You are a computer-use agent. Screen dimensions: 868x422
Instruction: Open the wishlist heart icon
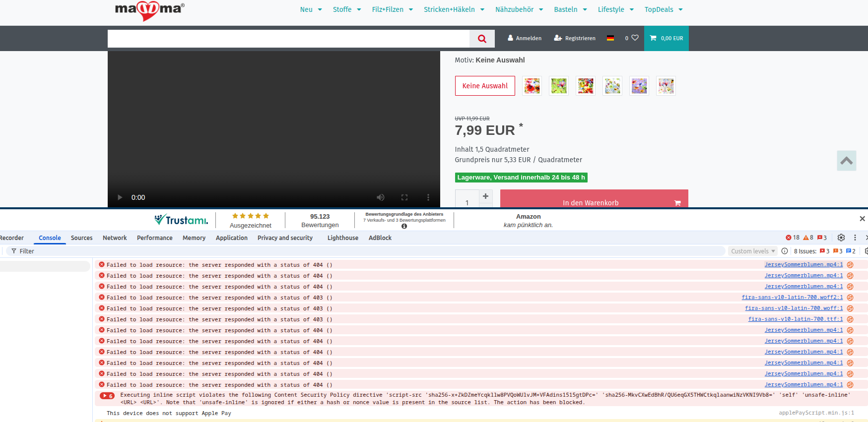point(635,38)
